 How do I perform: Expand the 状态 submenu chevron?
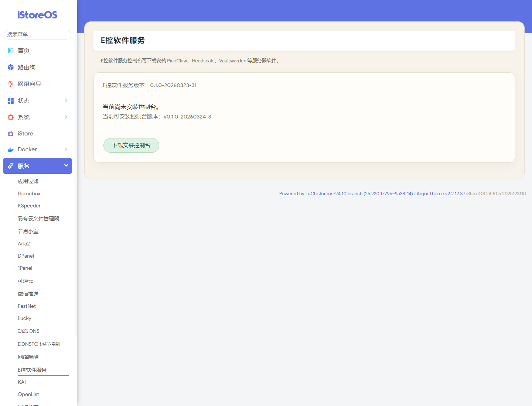click(66, 100)
